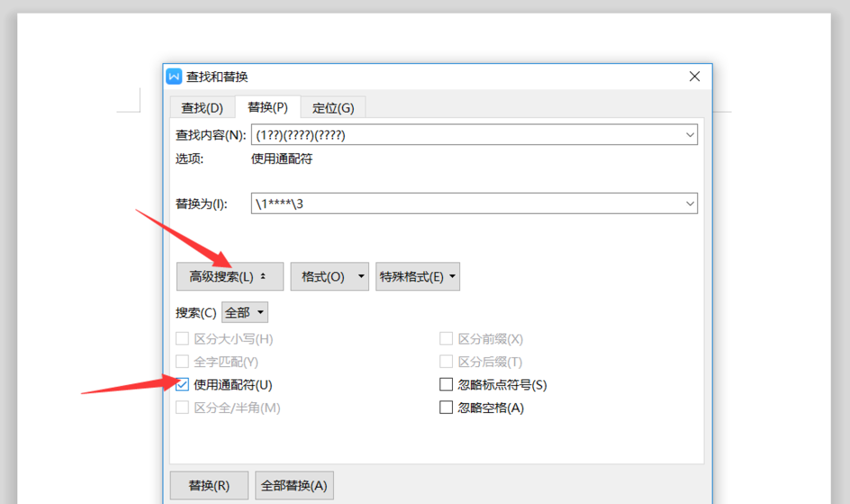Toggle the 区分后缀(T) checkbox

(446, 362)
